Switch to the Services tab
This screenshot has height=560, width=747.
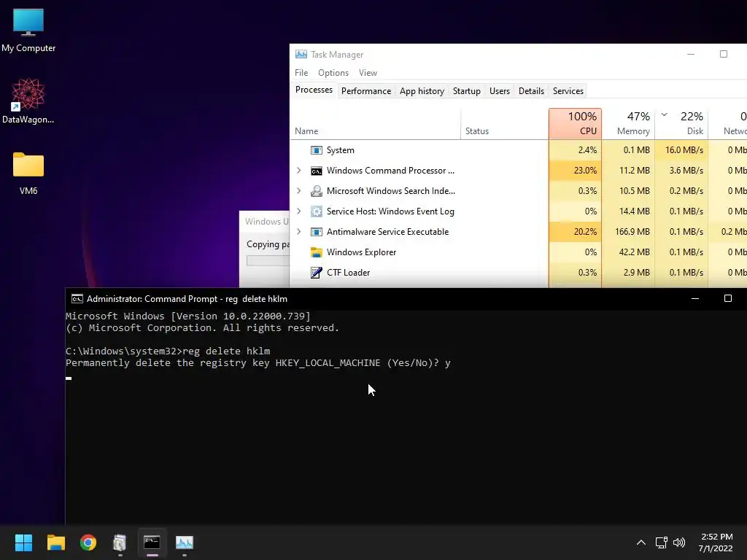568,91
